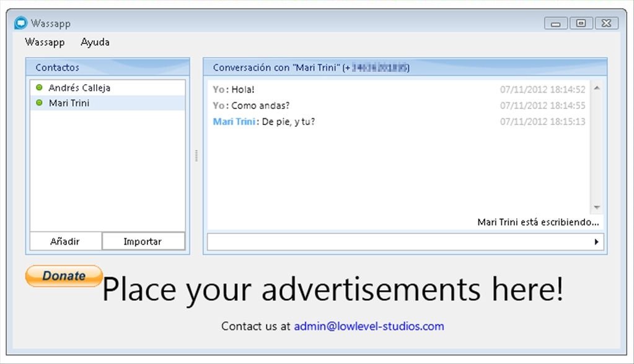Open the Wassapp menu

(x=45, y=42)
